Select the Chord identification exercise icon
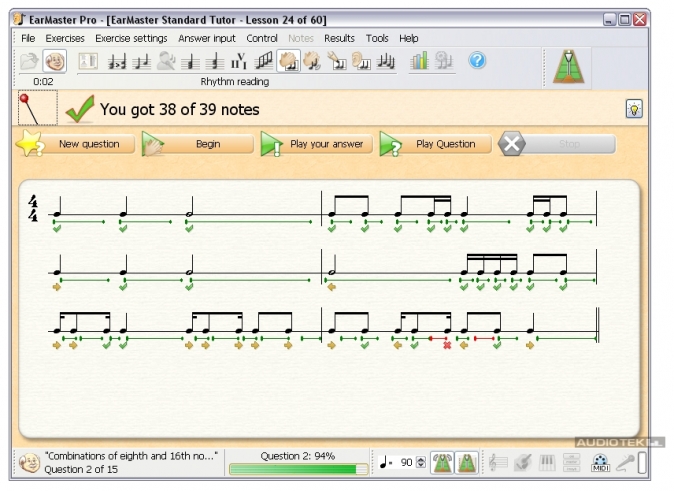 [x=190, y=61]
